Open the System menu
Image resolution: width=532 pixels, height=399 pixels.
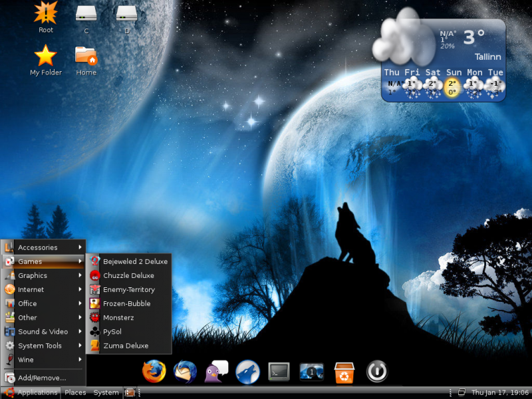pyautogui.click(x=106, y=392)
